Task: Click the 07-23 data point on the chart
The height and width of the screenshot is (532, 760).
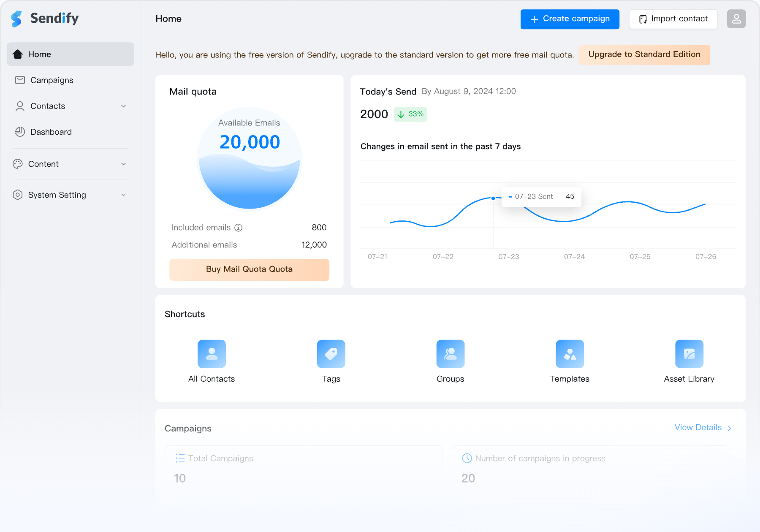Action: [493, 198]
